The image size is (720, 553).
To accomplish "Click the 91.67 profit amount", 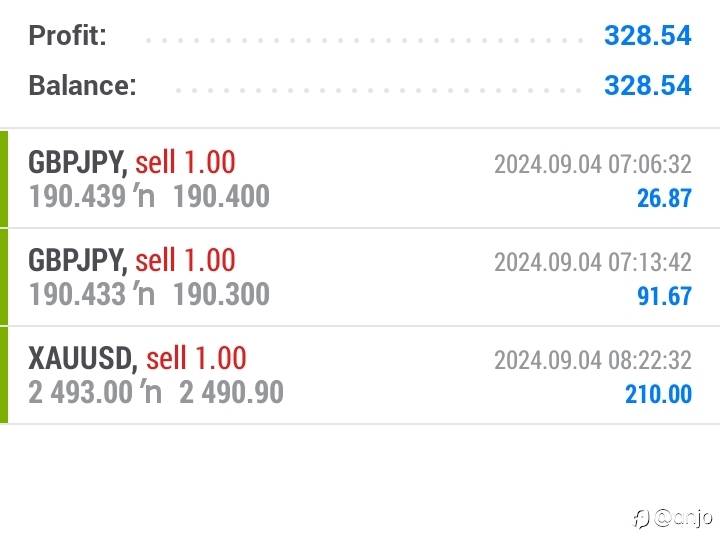I will (664, 296).
